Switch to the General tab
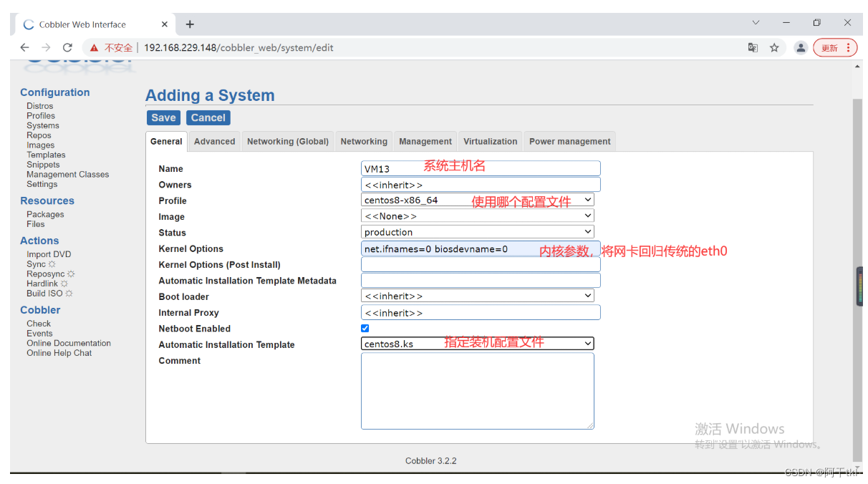868x484 pixels. pos(166,142)
